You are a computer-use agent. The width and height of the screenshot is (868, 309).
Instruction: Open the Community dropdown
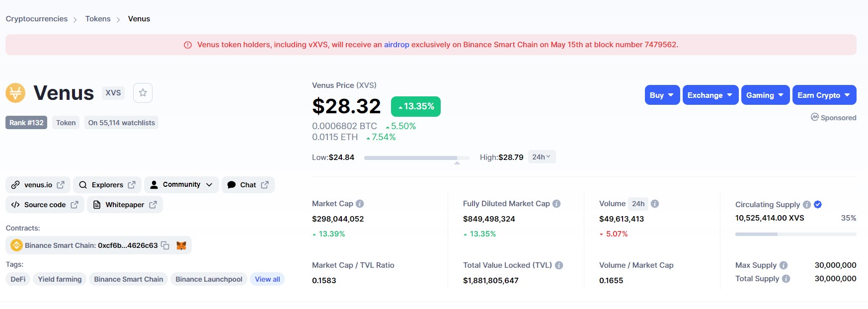click(181, 185)
